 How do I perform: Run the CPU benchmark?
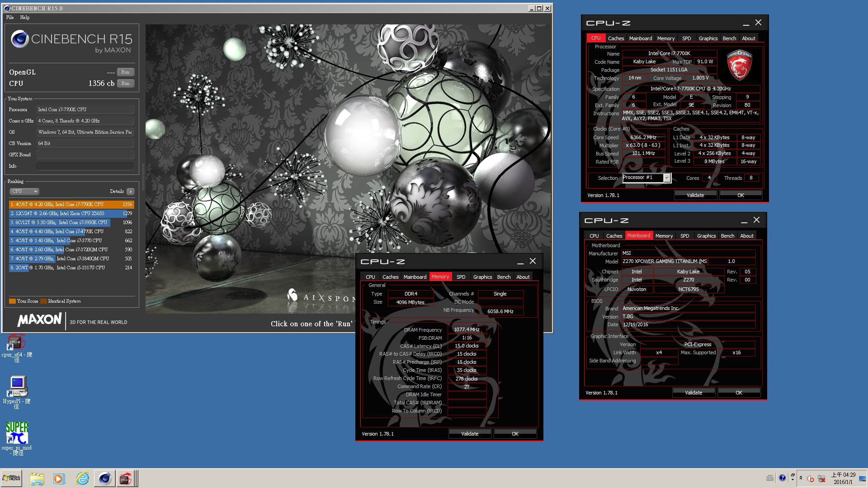126,83
